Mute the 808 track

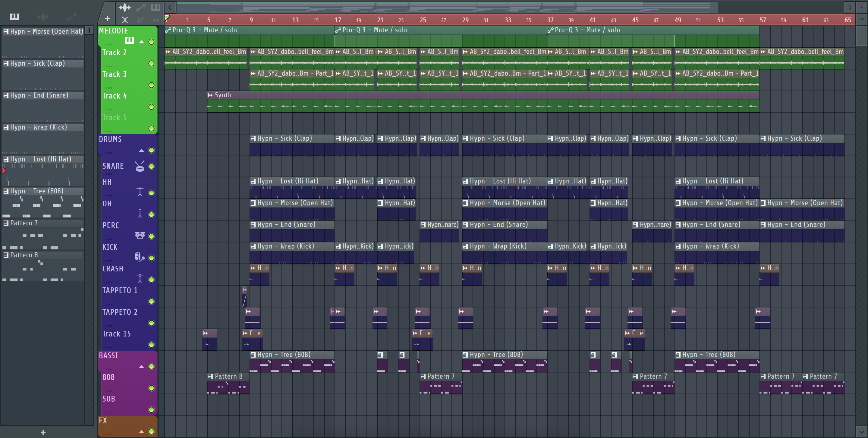pos(152,388)
